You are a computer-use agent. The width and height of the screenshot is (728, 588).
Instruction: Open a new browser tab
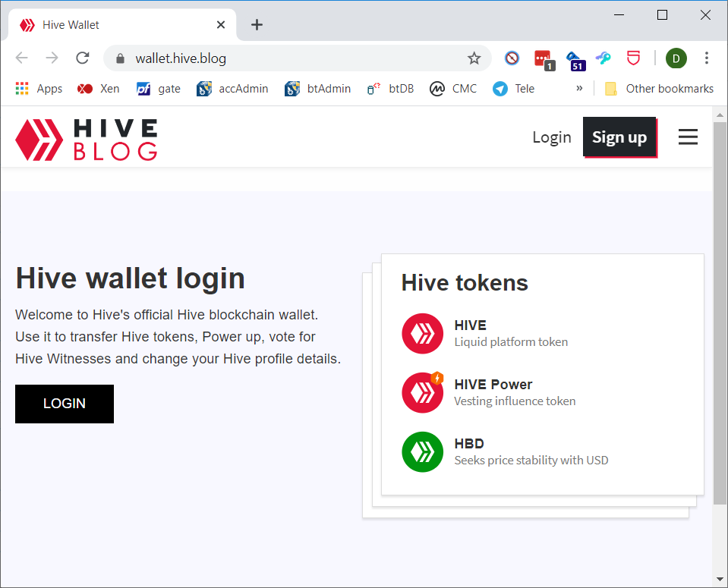coord(257,24)
